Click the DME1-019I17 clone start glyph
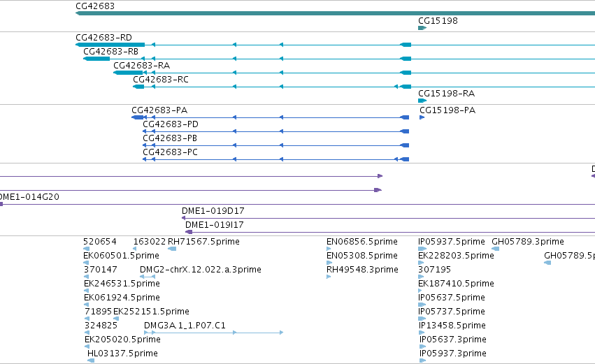The image size is (595, 364). [189, 232]
